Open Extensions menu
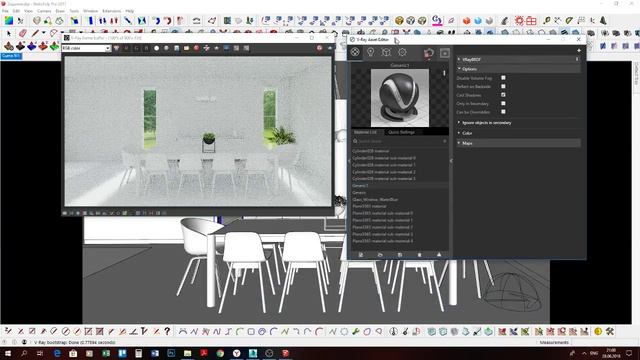640x360 pixels. [x=111, y=11]
